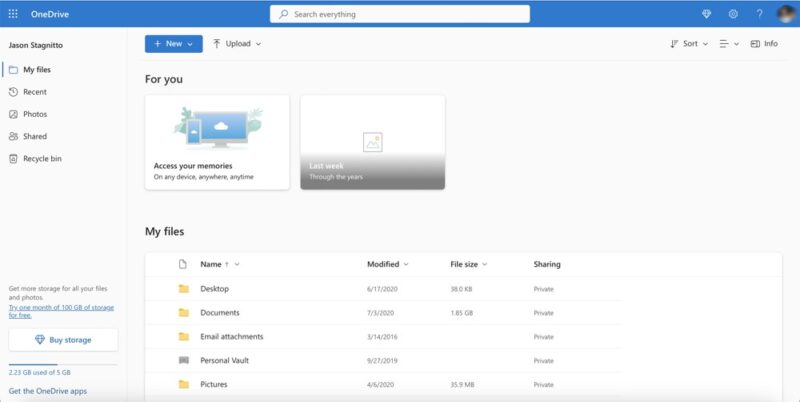Click the premium diamond icon in header
This screenshot has width=800, height=402.
707,14
